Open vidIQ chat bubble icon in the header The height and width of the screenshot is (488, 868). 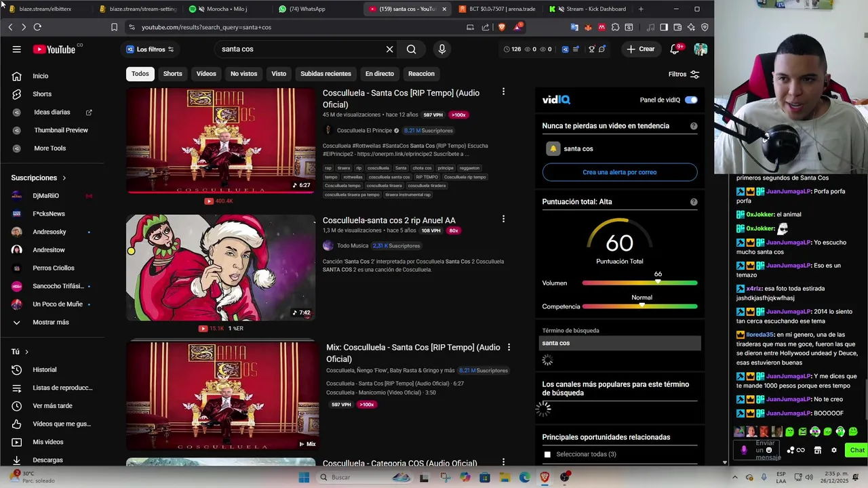coord(602,49)
